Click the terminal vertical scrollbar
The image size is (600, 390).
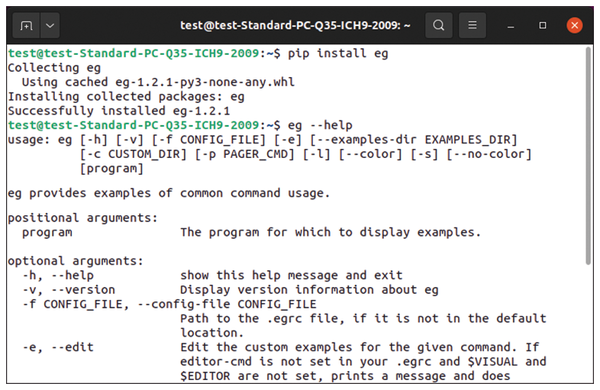click(588, 155)
